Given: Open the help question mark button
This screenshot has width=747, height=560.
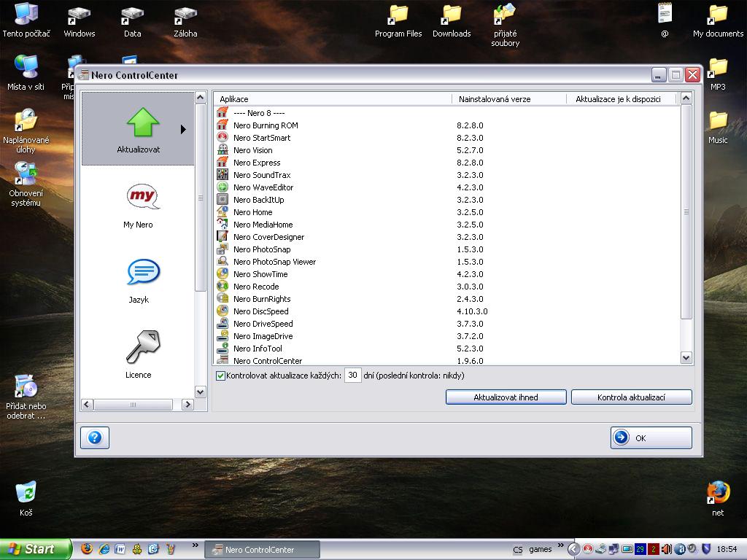Looking at the screenshot, I should (95, 437).
